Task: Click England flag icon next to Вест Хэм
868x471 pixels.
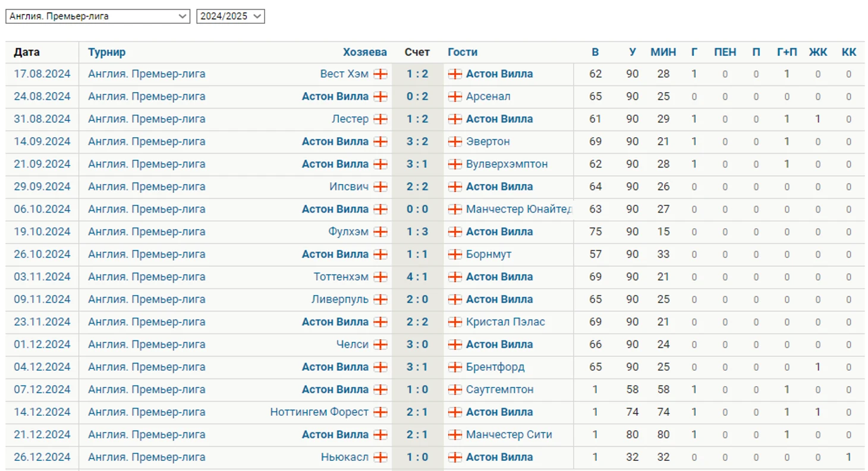Action: (380, 74)
